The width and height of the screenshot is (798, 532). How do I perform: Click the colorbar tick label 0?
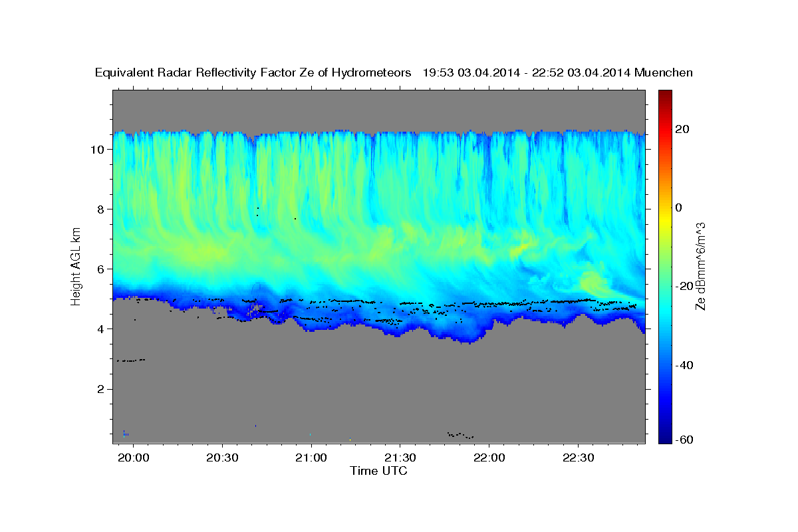pyautogui.click(x=679, y=207)
